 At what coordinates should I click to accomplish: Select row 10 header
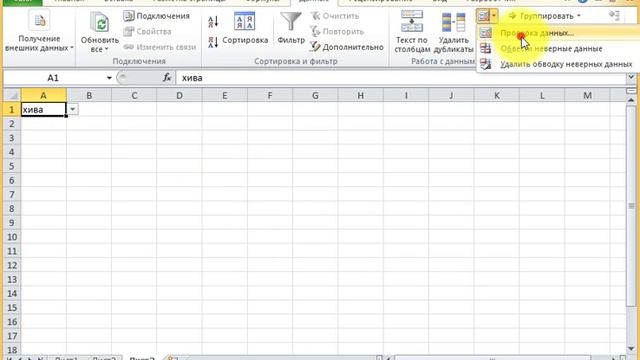coord(12,237)
